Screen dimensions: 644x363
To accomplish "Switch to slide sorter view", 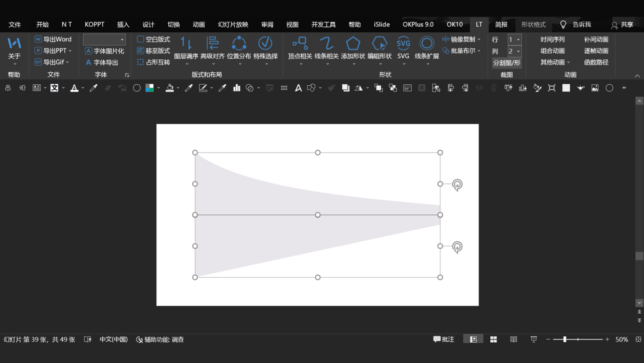I will coord(493,340).
